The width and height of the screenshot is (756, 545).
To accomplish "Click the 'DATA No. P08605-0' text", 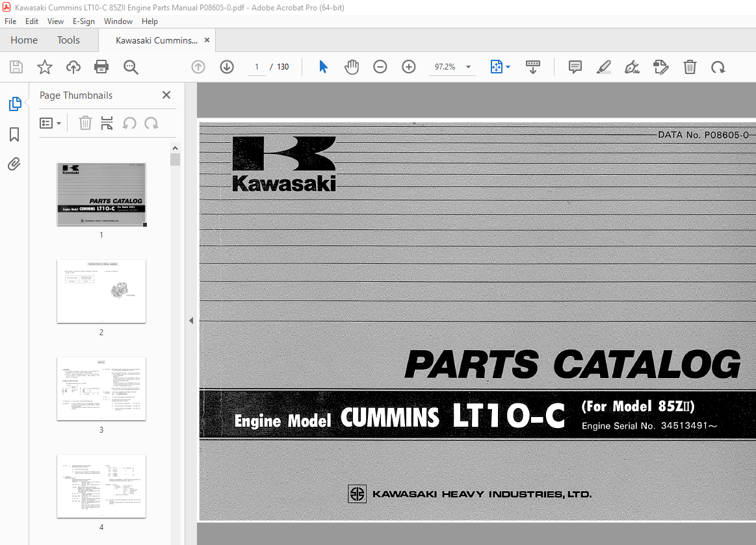I will coord(703,135).
